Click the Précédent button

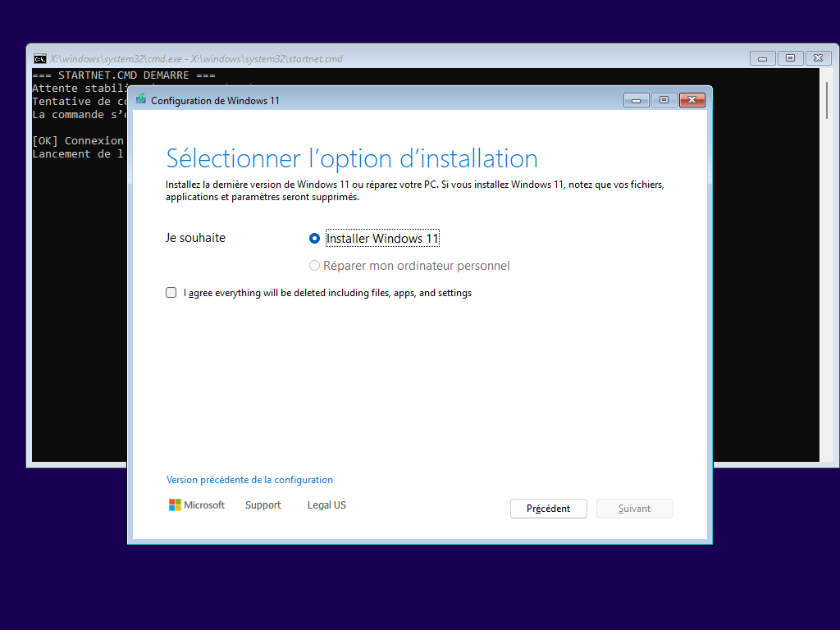(548, 509)
